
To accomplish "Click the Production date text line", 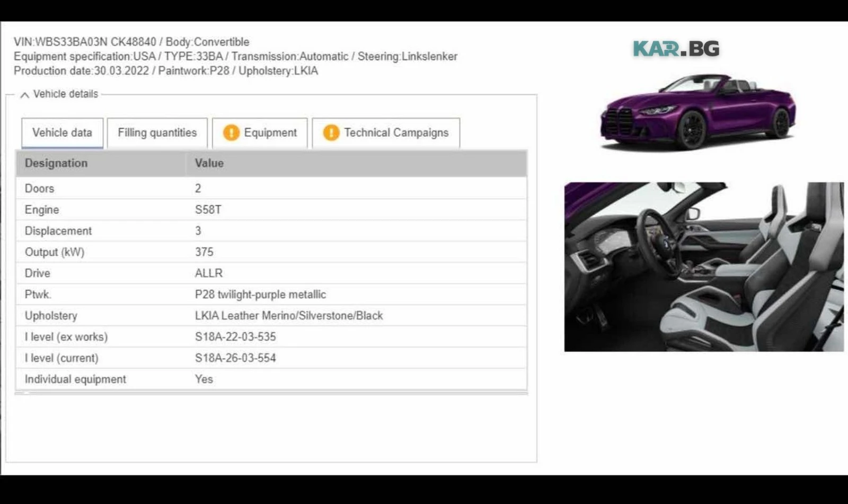I will [x=166, y=71].
